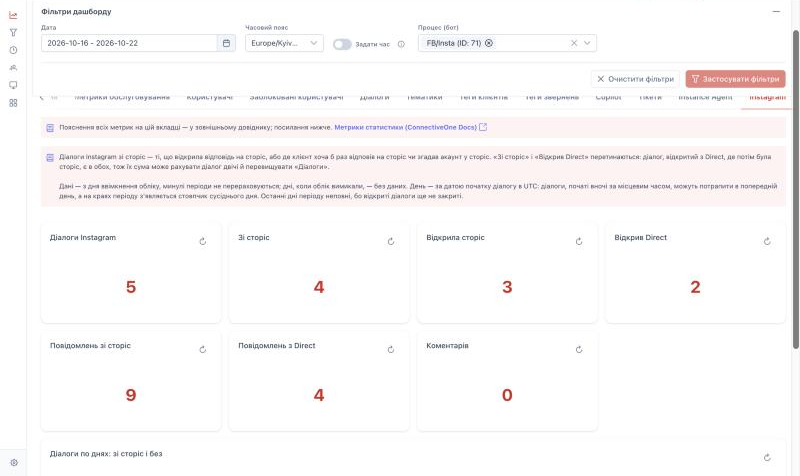Screen dimensions: 800x476
Task: Switch to the Тематики tab
Action: click(424, 97)
